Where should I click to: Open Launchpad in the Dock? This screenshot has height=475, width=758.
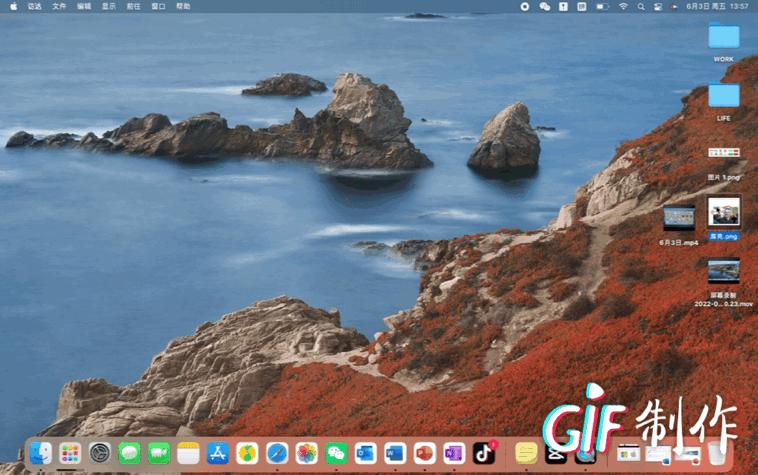[x=70, y=453]
